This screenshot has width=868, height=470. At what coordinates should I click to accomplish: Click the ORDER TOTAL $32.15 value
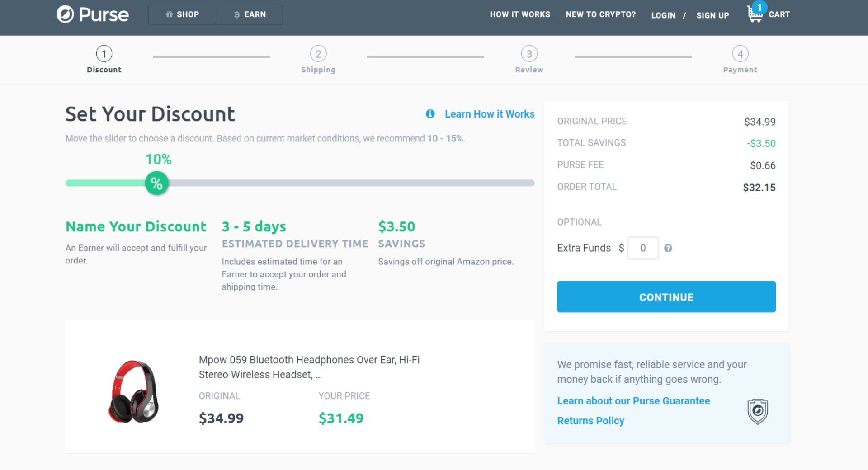[x=759, y=188]
